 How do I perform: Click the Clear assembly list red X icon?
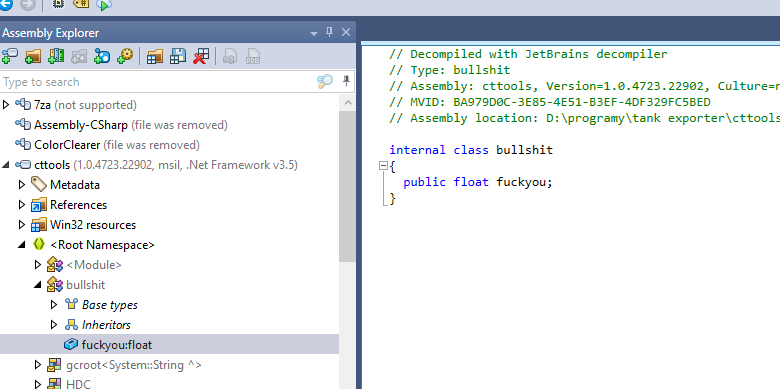(201, 56)
